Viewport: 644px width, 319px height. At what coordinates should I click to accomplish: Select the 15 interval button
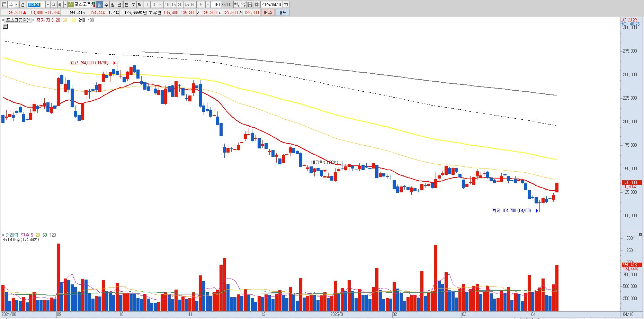point(173,4)
